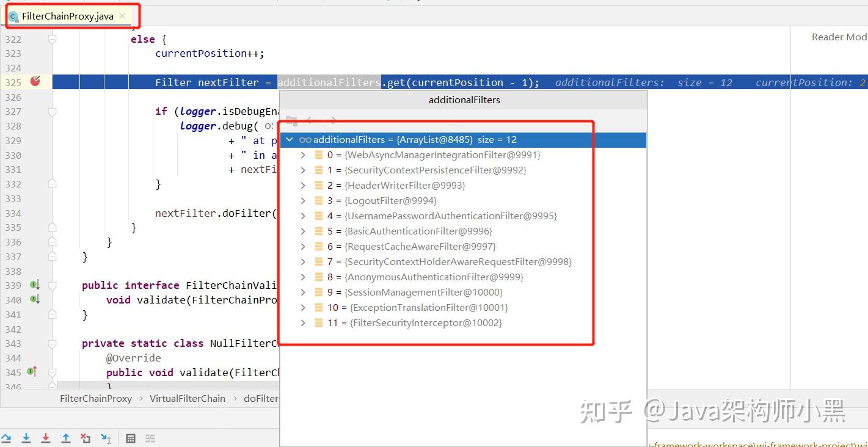Click the doFilter breadcrumb
The width and height of the screenshot is (868, 447).
pyautogui.click(x=261, y=398)
